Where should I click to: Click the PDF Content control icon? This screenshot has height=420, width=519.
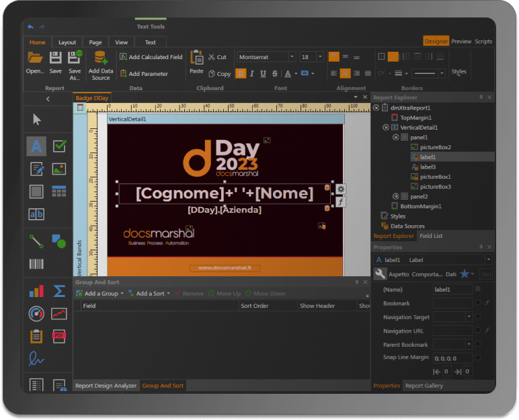[59, 336]
